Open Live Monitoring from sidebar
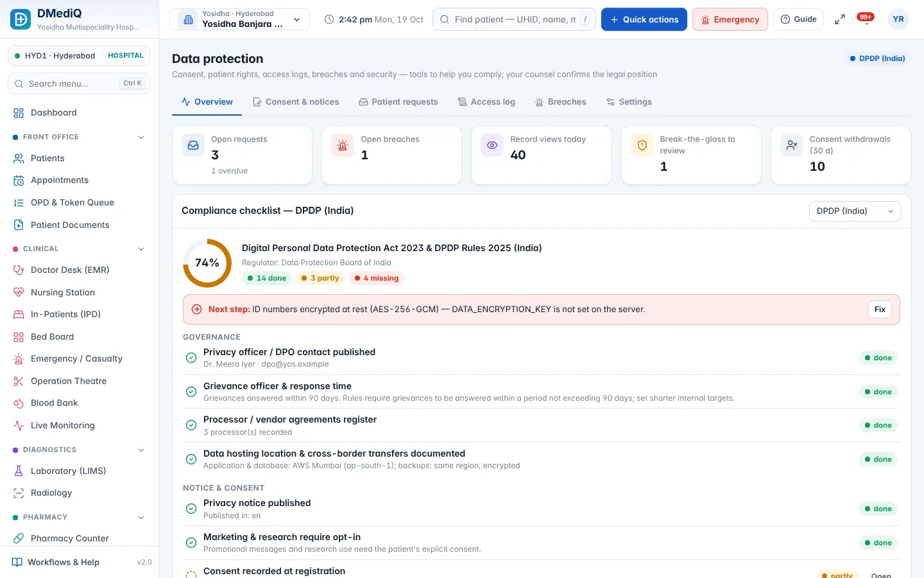 tap(80, 425)
